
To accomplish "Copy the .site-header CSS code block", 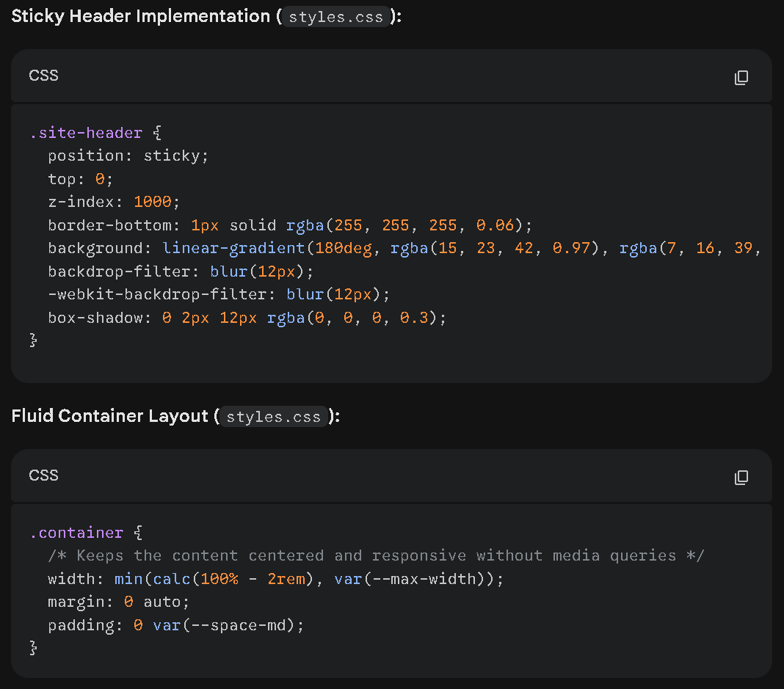I will [x=741, y=77].
